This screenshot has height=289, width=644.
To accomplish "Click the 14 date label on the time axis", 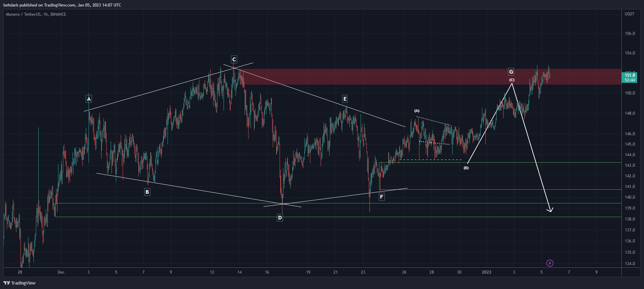I will [240, 272].
